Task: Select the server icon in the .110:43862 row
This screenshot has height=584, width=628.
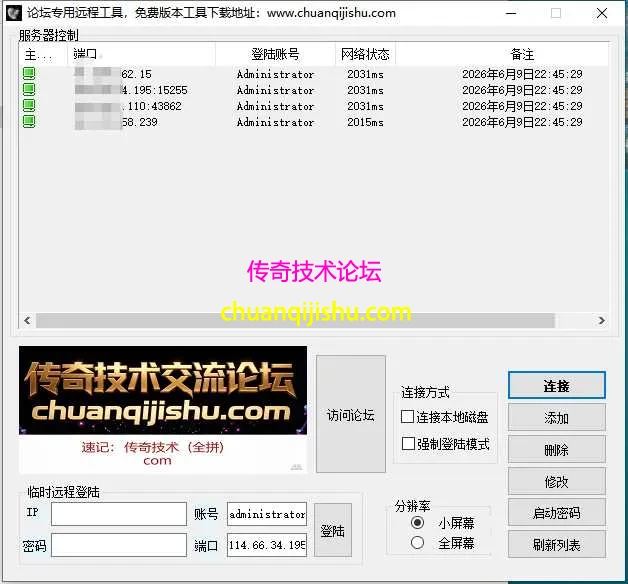Action: 29,106
